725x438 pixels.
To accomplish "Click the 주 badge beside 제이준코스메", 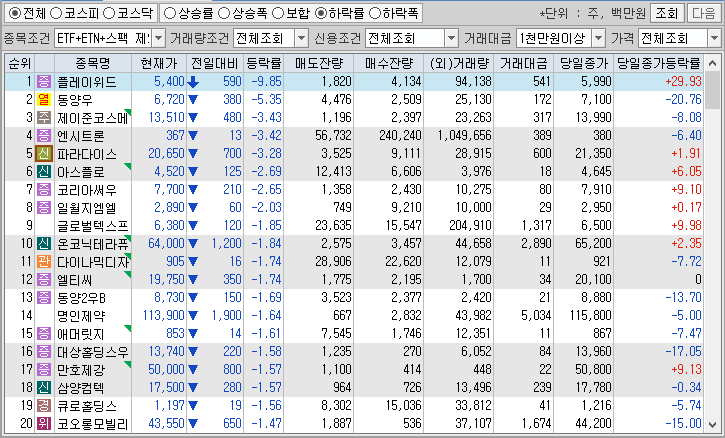I will [44, 117].
